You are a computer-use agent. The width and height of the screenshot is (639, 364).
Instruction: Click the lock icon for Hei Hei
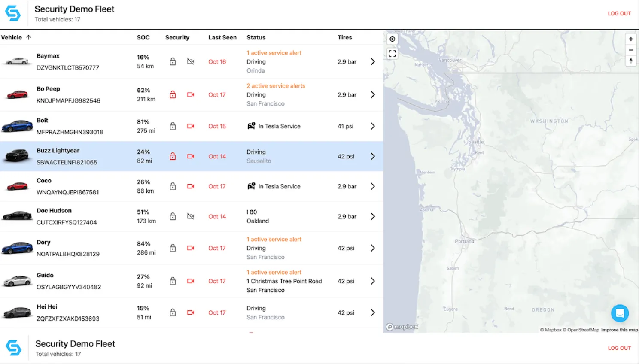[x=173, y=312]
